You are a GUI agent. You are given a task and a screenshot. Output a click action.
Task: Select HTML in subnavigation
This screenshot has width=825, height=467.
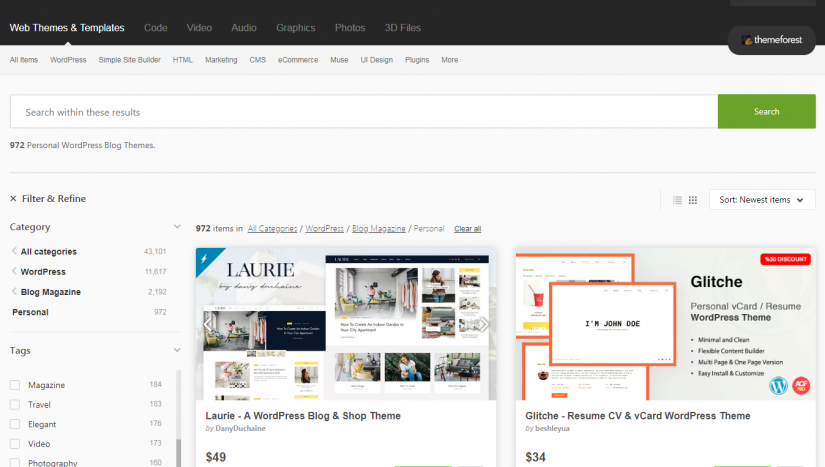pos(183,60)
